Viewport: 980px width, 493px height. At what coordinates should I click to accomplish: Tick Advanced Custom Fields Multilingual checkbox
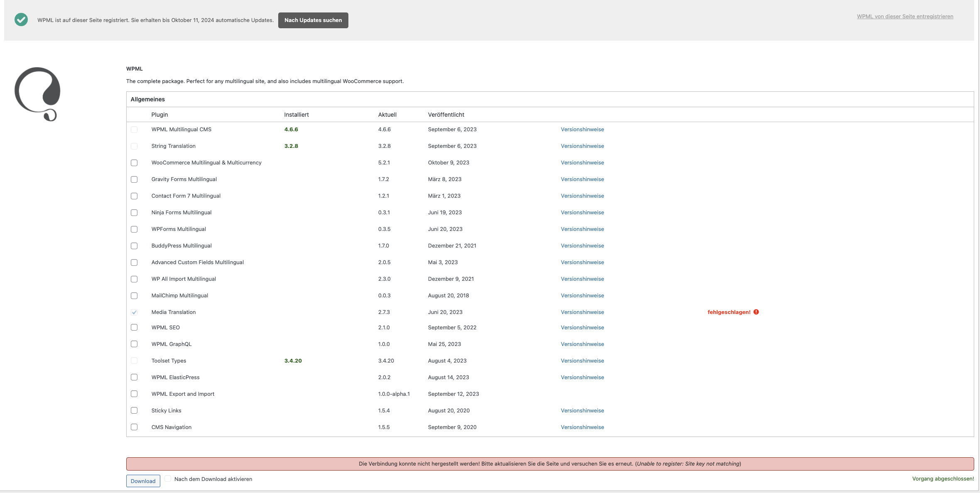(x=134, y=262)
